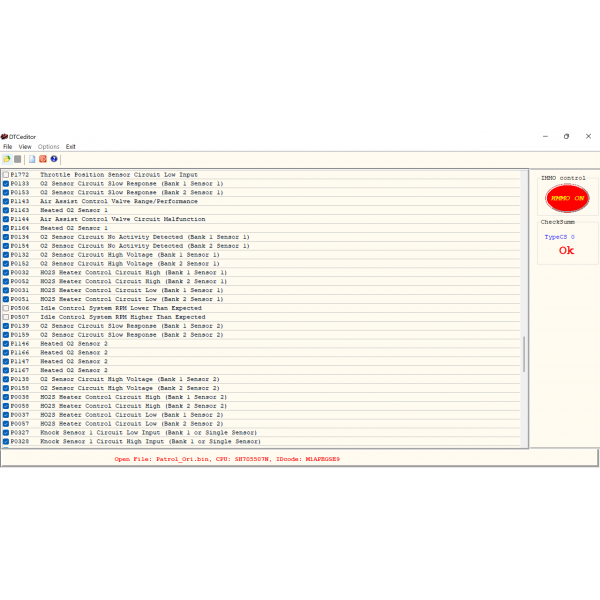600x600 pixels.
Task: Maximize the DTCeditor window
Action: click(x=566, y=136)
